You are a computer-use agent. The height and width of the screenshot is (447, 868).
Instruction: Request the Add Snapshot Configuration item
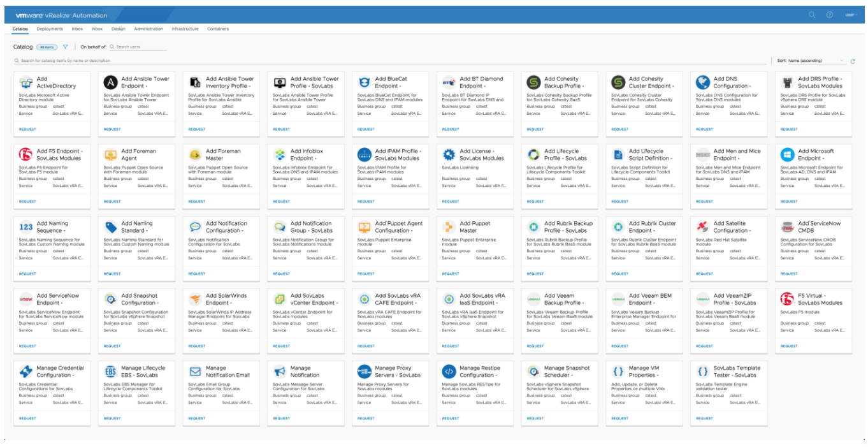click(x=112, y=346)
